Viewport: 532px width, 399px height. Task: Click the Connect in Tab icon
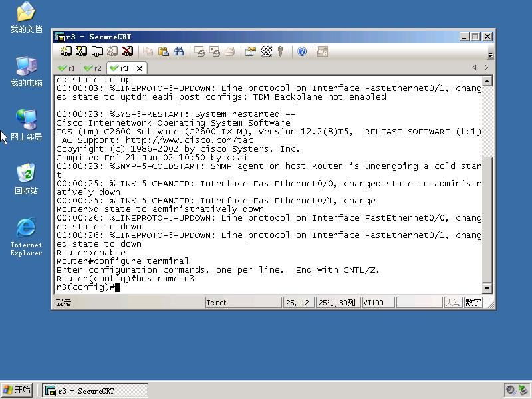[x=97, y=51]
